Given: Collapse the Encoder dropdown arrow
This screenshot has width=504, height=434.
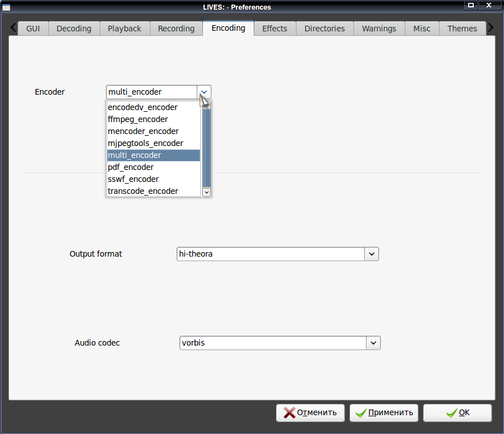Looking at the screenshot, I should pos(204,92).
